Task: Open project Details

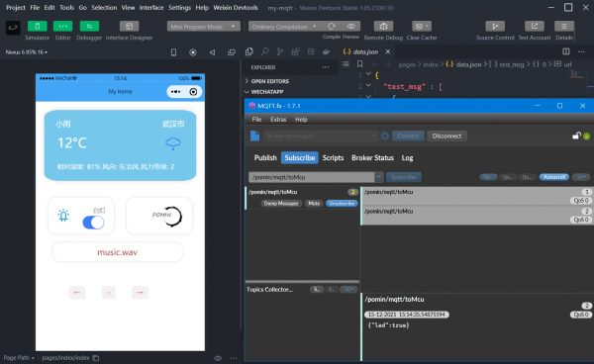Action: 564,26
